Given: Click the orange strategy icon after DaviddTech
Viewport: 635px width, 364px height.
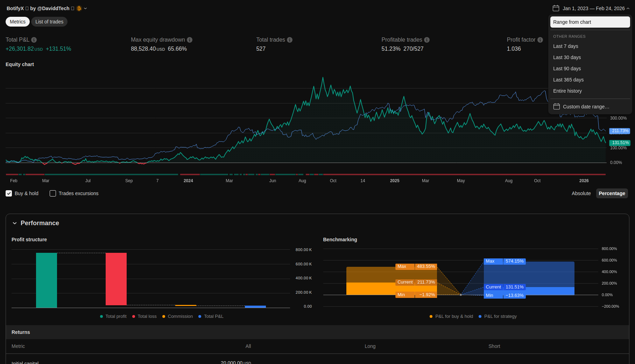Looking at the screenshot, I should (x=79, y=8).
